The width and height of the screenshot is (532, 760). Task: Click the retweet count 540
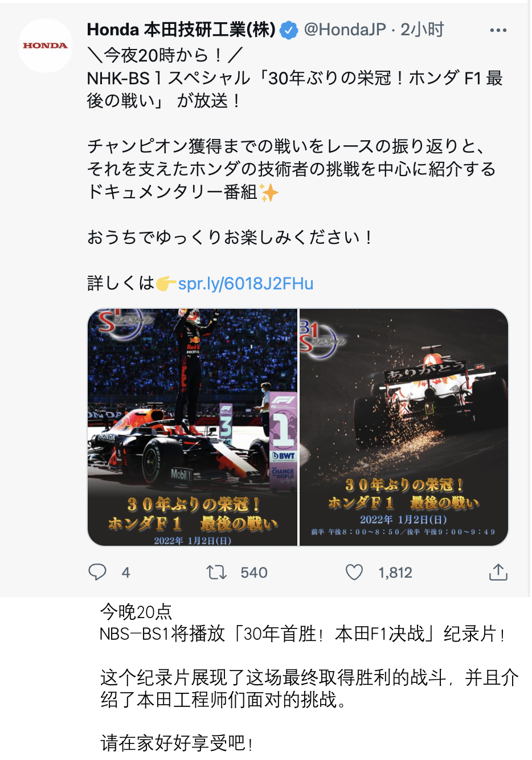coord(254,573)
